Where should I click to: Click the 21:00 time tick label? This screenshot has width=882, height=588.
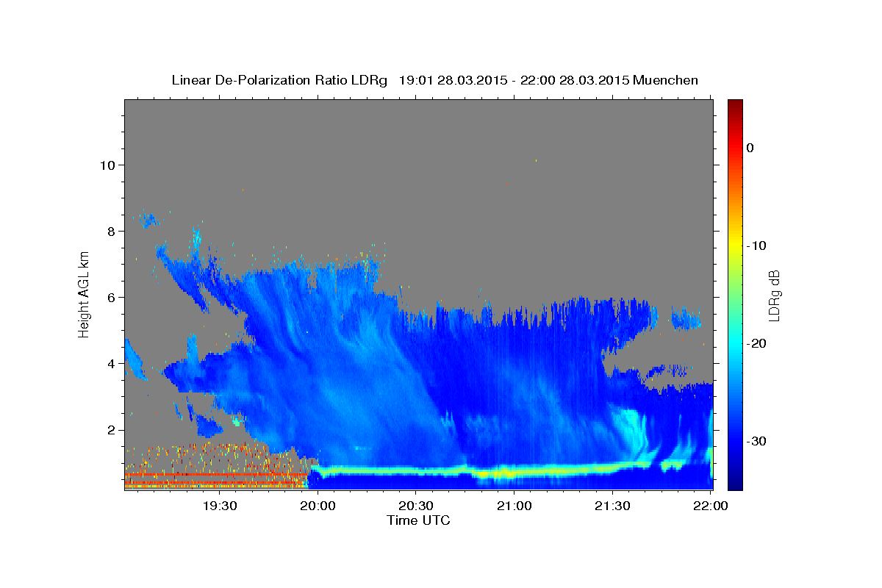tap(514, 506)
